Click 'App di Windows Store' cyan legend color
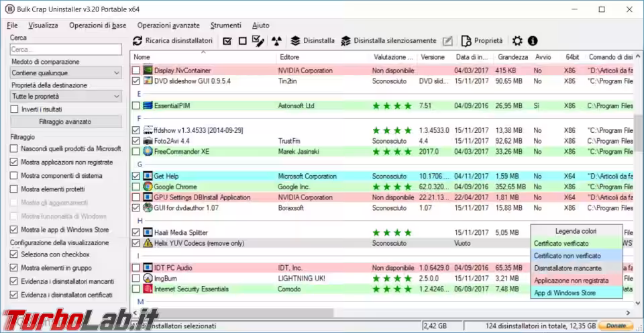Viewport: 644px width, 333px height. 576,293
